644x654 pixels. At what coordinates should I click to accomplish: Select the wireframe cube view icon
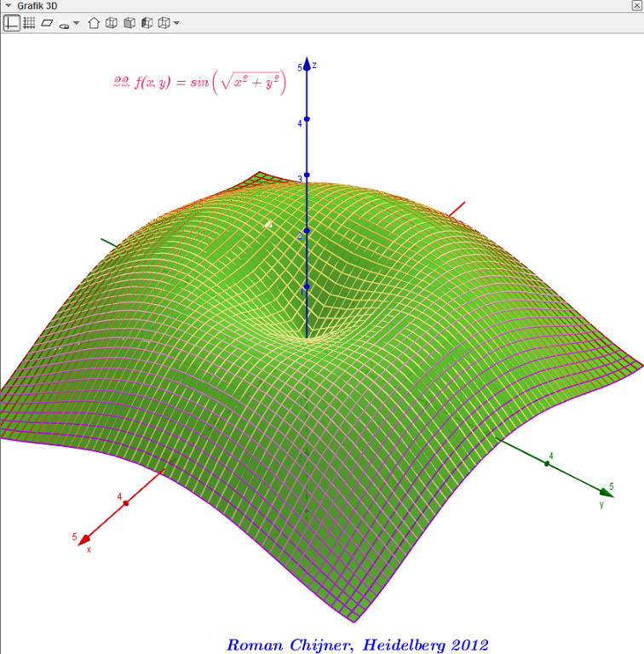tap(112, 23)
